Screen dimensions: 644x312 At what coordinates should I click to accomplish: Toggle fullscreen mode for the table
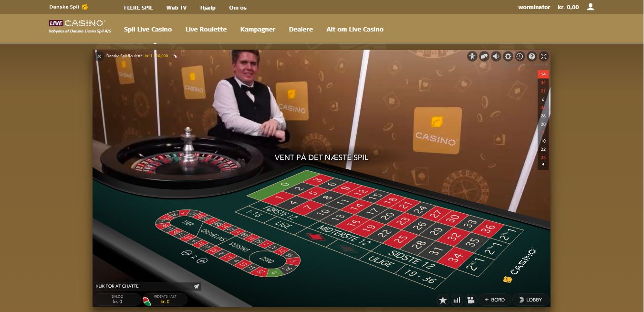[x=544, y=56]
